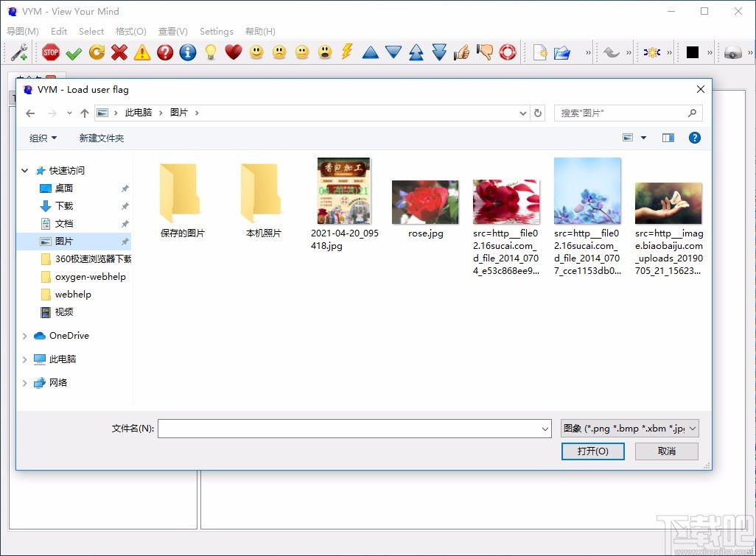Select the blue info flag
Screen dimensions: 756x556
point(188,52)
